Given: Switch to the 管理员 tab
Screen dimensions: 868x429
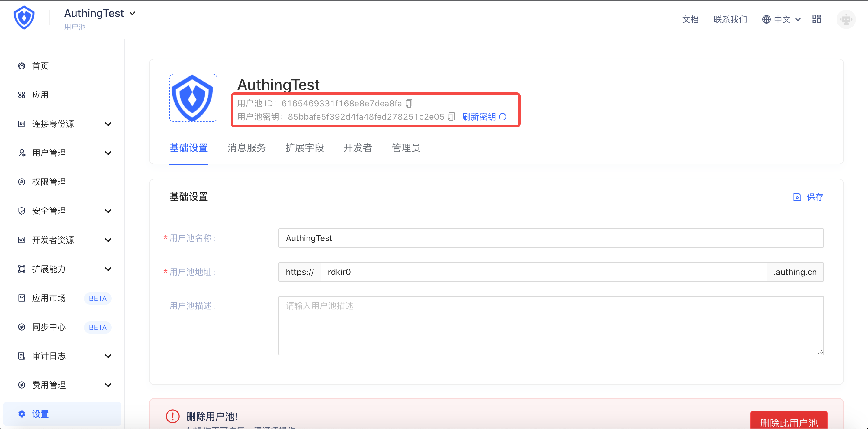Looking at the screenshot, I should pyautogui.click(x=406, y=148).
